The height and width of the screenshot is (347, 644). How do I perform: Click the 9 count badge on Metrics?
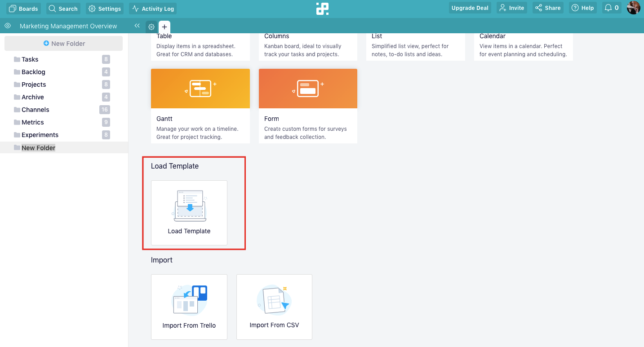point(106,122)
